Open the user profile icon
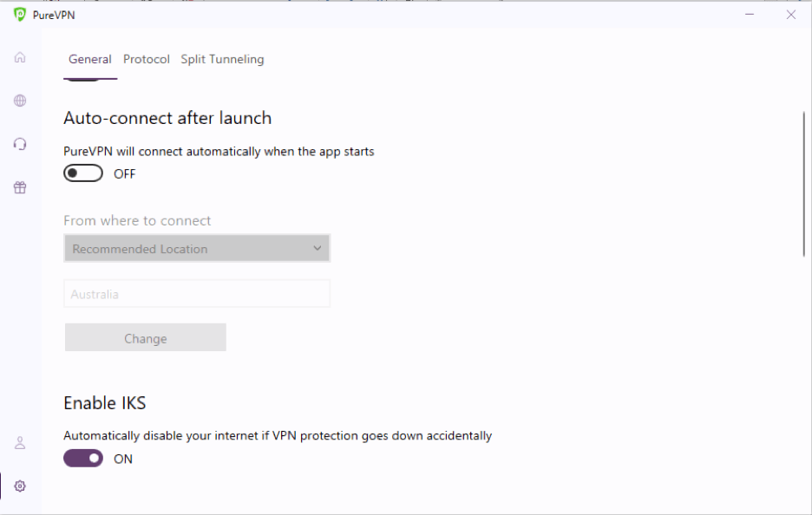The width and height of the screenshot is (812, 515). click(20, 443)
